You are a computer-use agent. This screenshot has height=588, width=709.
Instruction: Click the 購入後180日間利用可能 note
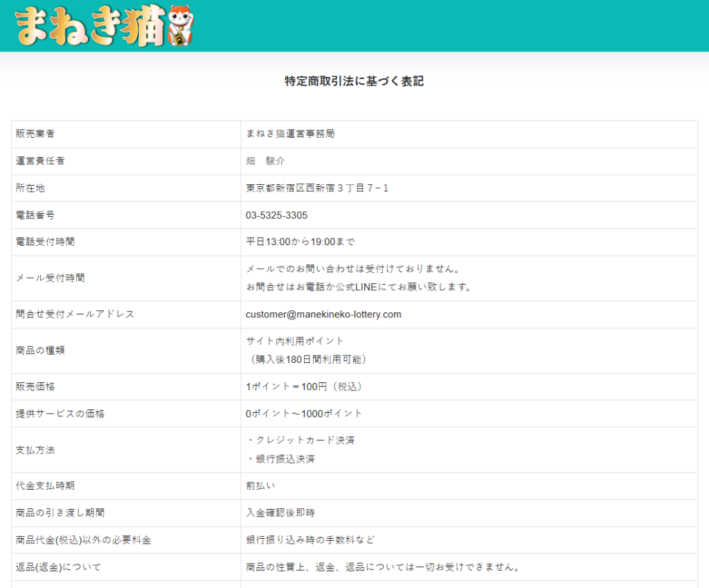click(x=308, y=359)
